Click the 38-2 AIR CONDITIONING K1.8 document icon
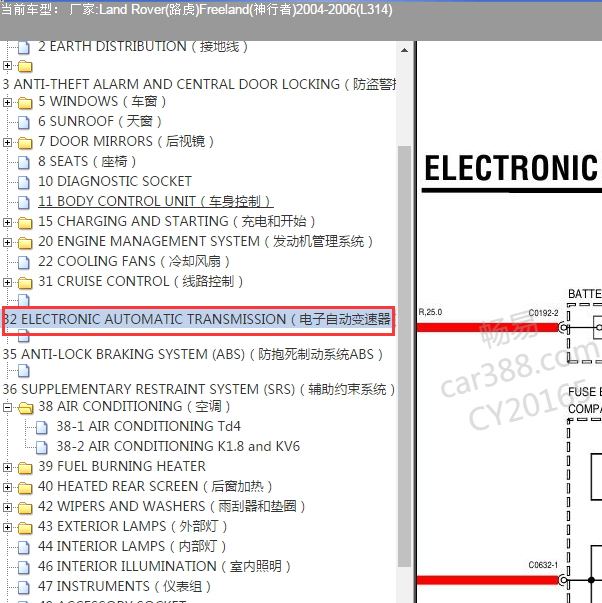Viewport: 602px width, 603px height. [x=42, y=447]
